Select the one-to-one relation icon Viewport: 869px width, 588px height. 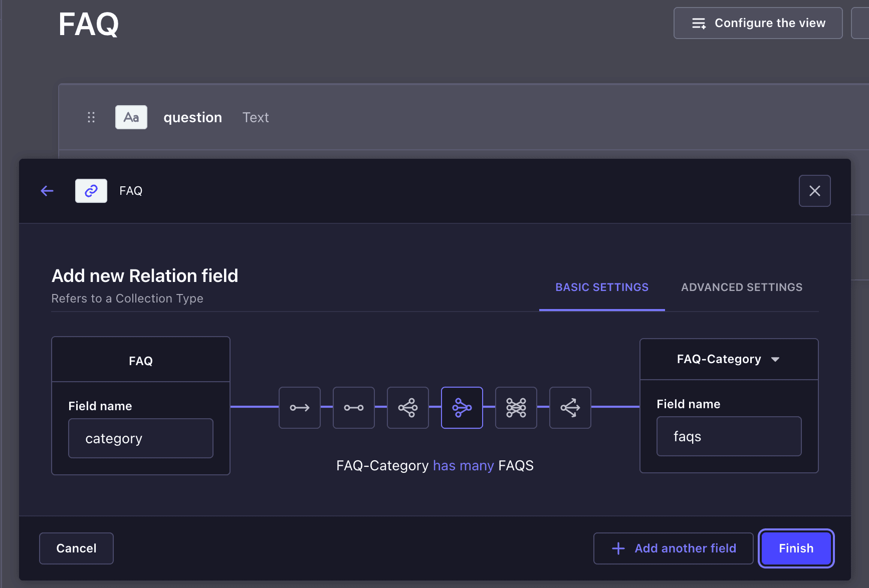[354, 408]
